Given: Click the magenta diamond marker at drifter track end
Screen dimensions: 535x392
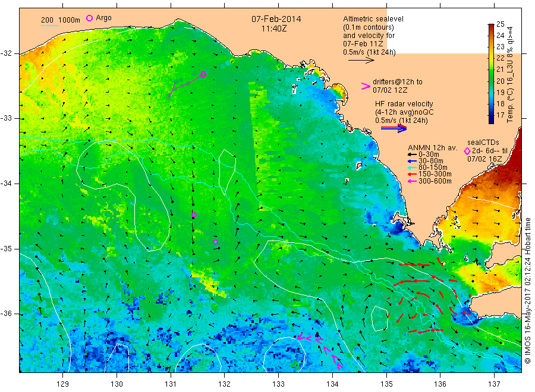Looking at the screenshot, I should pyautogui.click(x=203, y=74).
